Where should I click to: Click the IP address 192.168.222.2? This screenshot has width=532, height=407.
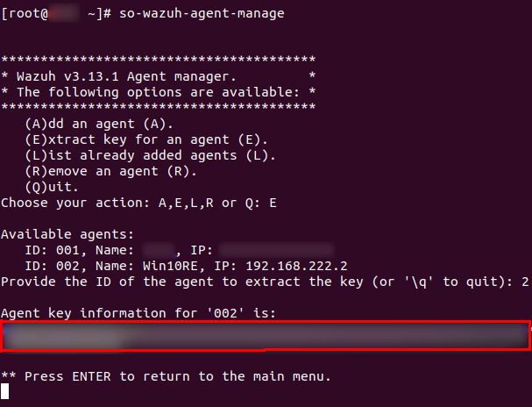[296, 266]
